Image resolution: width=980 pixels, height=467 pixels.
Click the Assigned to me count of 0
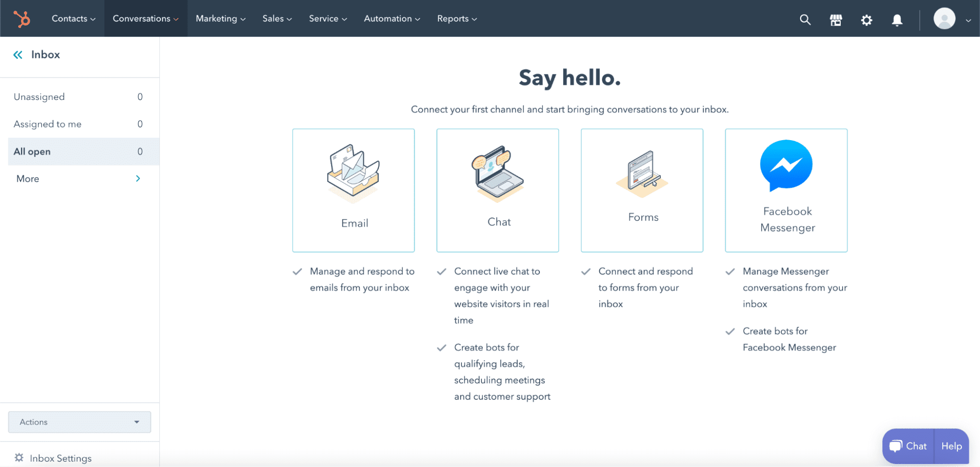tap(140, 124)
